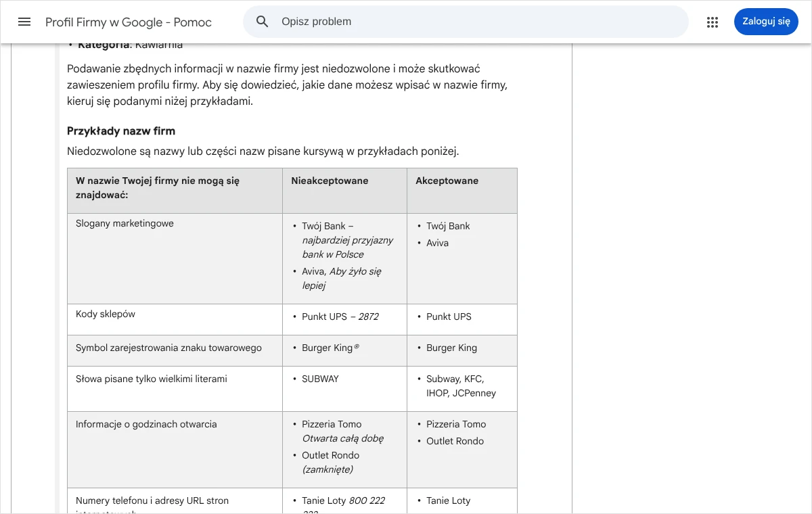Click Punkt UPS in the Akceptowane column
Image resolution: width=812 pixels, height=514 pixels.
449,317
